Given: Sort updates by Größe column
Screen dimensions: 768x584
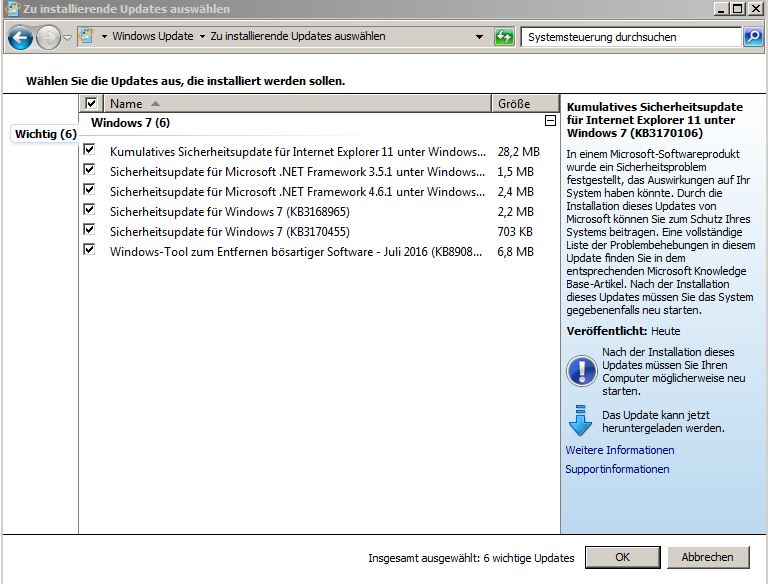Looking at the screenshot, I should 525,103.
